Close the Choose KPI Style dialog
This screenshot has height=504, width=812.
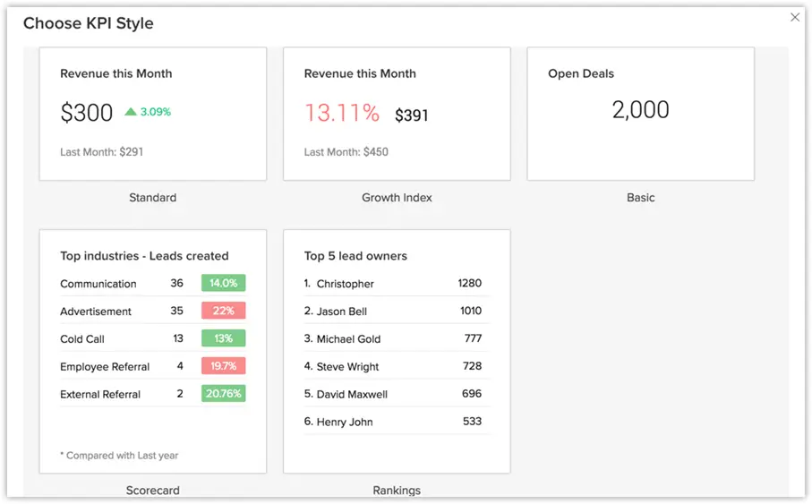(x=795, y=17)
